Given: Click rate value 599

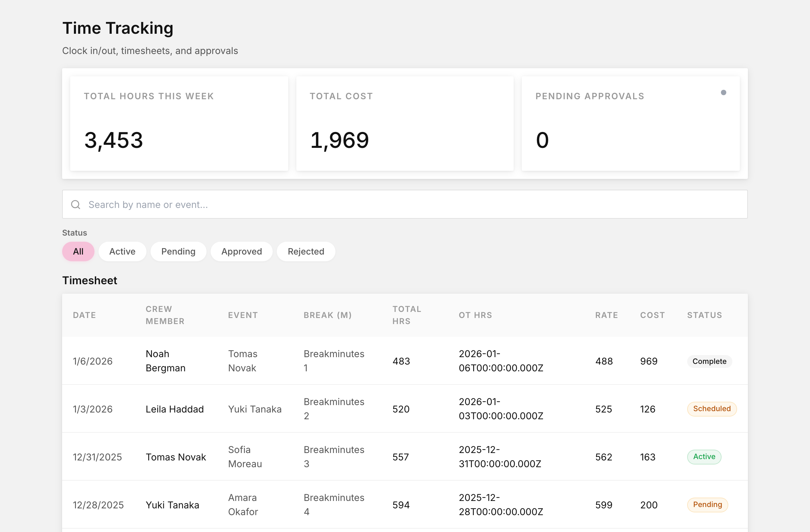Looking at the screenshot, I should coord(604,505).
